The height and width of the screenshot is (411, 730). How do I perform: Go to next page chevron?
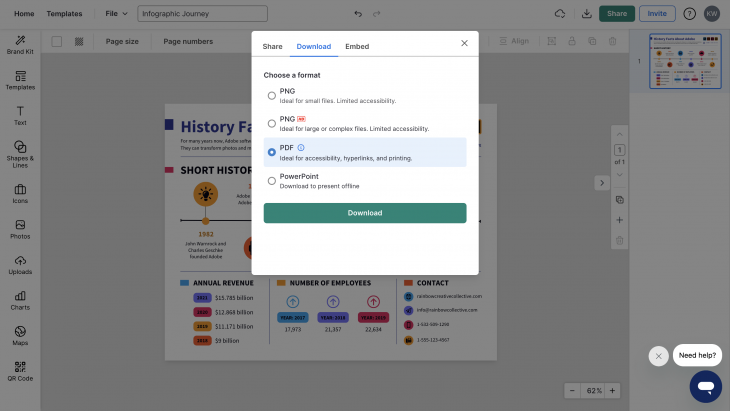tap(620, 175)
